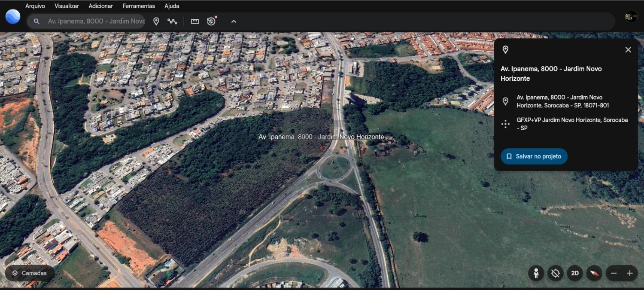Click the Av. Ipanema search field
This screenshot has height=290, width=644.
[96, 21]
